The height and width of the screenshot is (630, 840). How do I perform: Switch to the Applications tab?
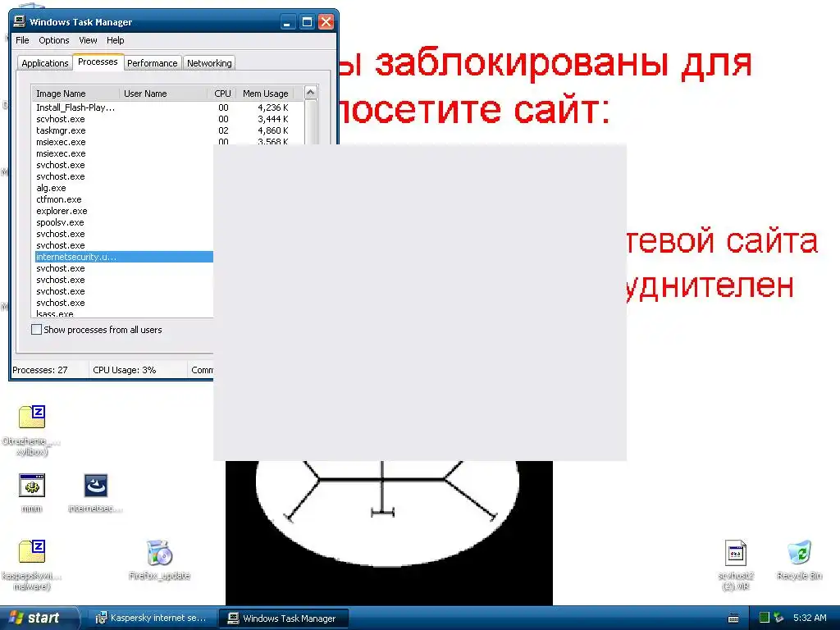[x=45, y=63]
